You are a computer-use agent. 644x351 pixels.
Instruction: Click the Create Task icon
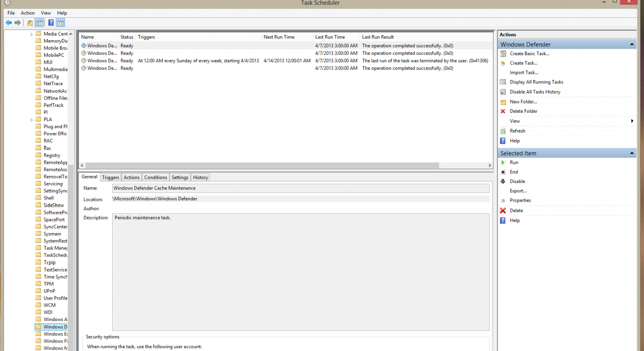click(x=503, y=63)
